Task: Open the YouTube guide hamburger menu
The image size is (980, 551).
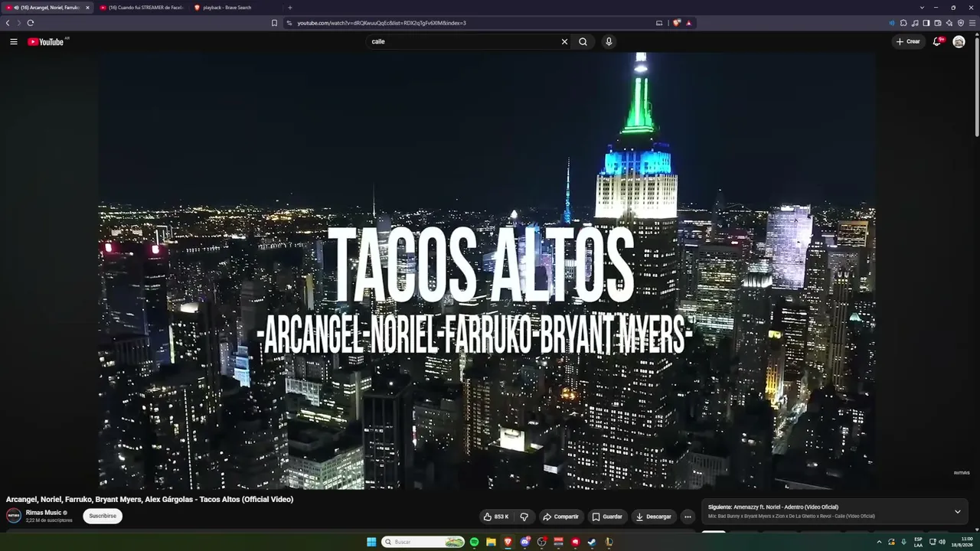Action: click(14, 41)
